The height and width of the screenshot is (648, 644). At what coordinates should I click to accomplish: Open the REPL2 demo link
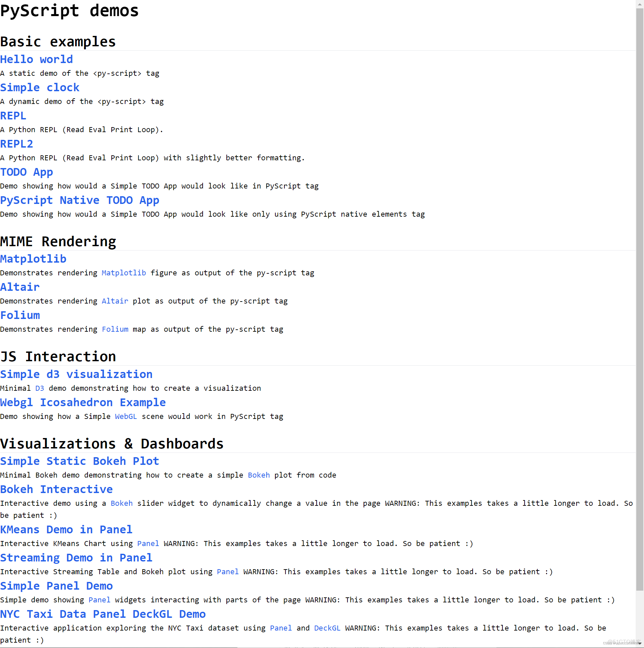click(x=16, y=144)
